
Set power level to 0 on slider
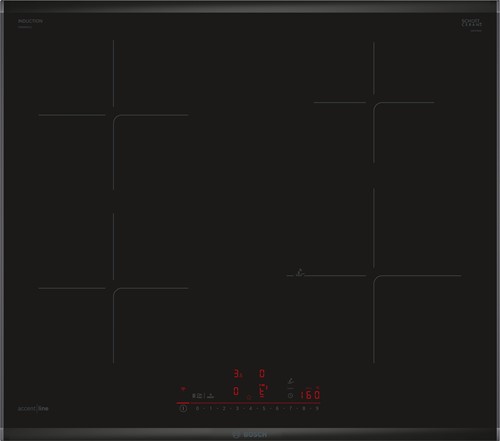click(x=197, y=408)
